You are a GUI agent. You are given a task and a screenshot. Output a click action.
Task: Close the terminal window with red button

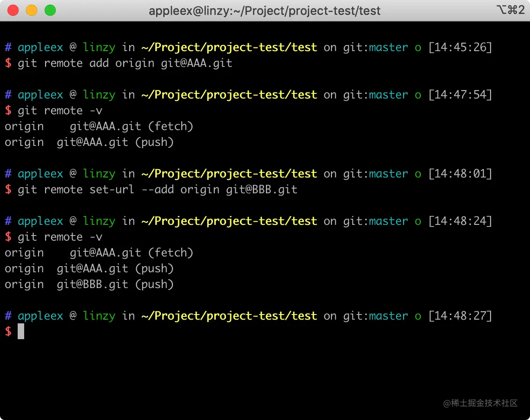tap(13, 11)
